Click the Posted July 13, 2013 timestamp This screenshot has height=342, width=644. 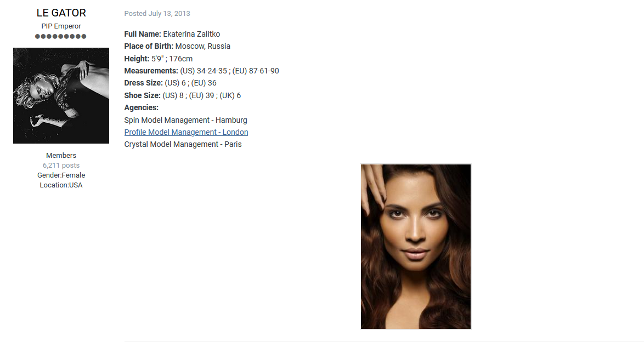pos(157,14)
